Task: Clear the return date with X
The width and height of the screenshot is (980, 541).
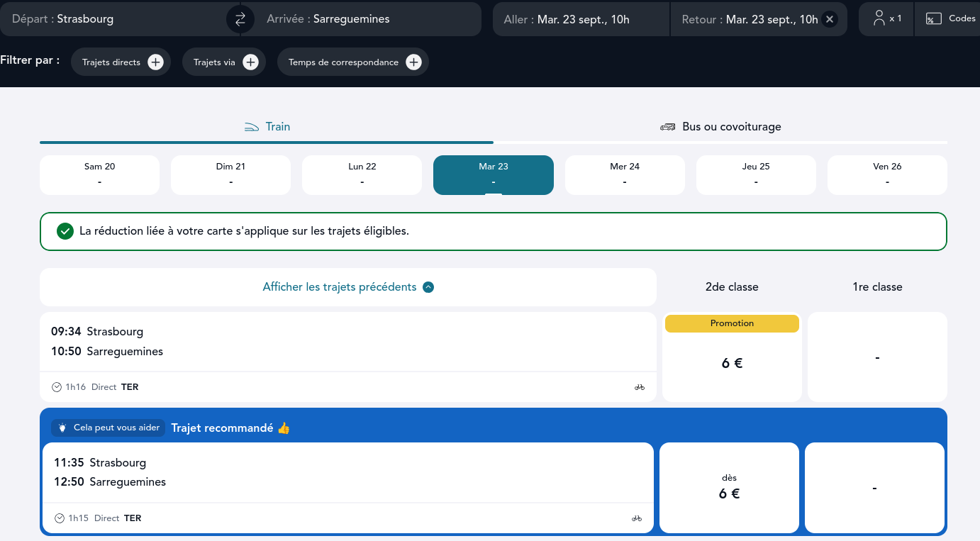Action: pyautogui.click(x=830, y=19)
